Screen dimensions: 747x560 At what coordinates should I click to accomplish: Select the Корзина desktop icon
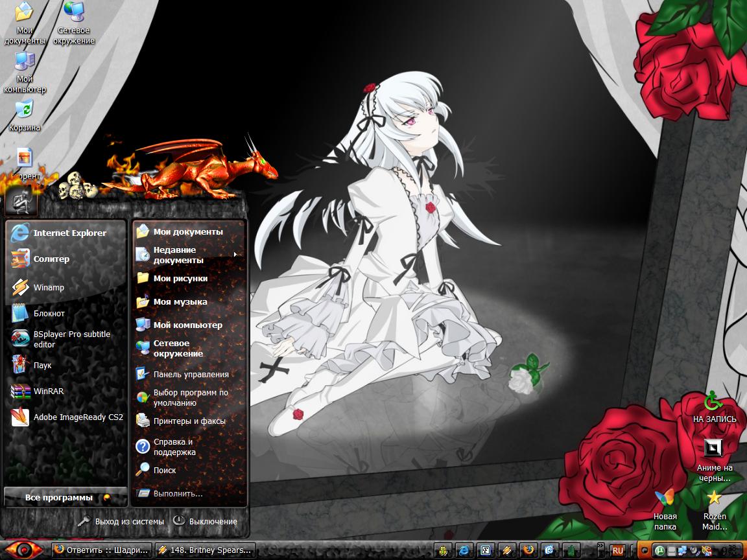(24, 116)
